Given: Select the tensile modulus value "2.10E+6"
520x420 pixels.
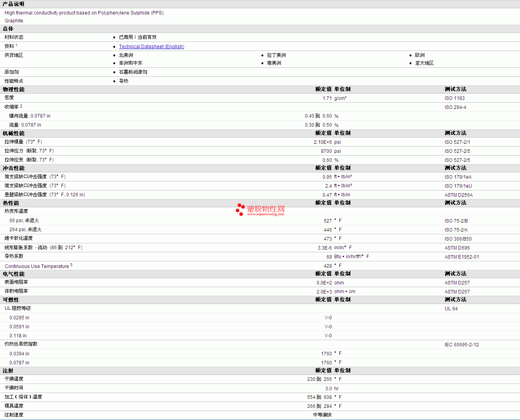Looking at the screenshot, I should (323, 142).
